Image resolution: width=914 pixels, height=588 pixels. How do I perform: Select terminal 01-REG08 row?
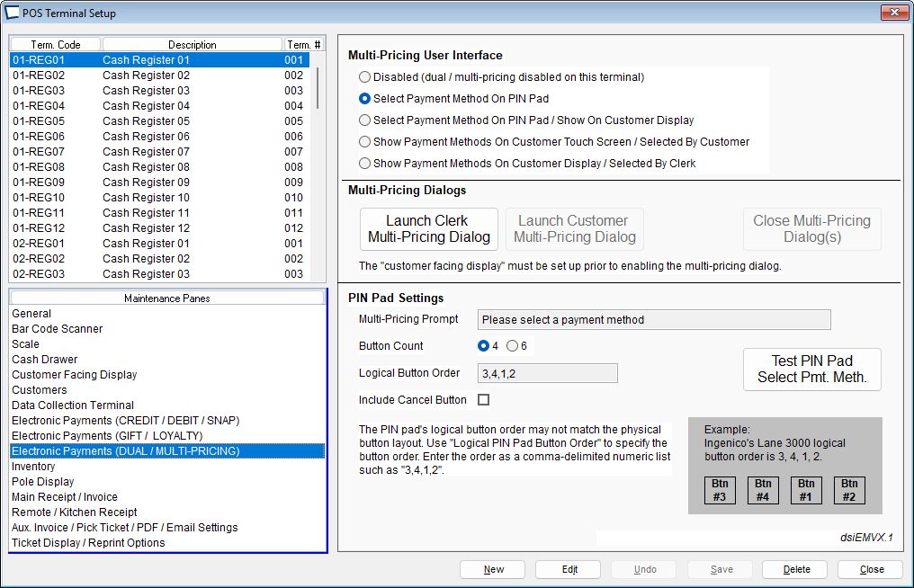coord(159,166)
